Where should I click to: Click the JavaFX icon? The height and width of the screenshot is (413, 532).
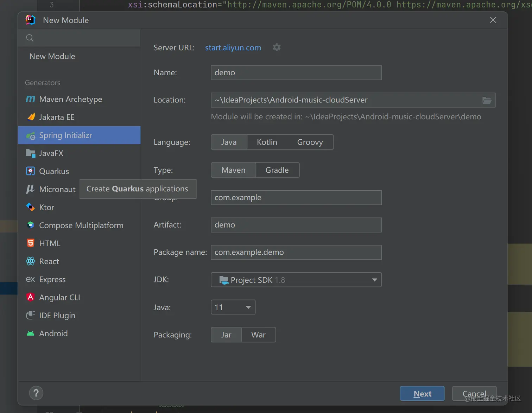click(31, 153)
